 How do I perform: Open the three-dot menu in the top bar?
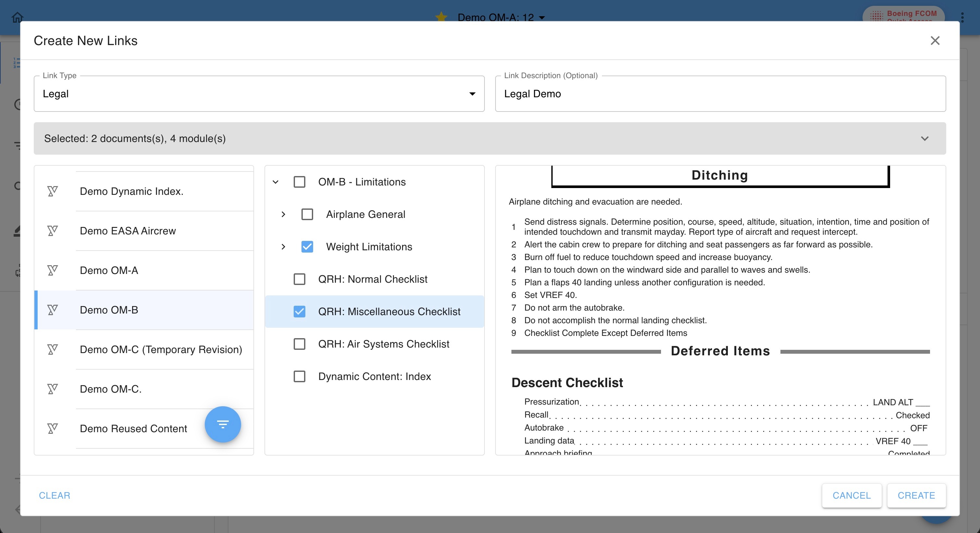[962, 17]
